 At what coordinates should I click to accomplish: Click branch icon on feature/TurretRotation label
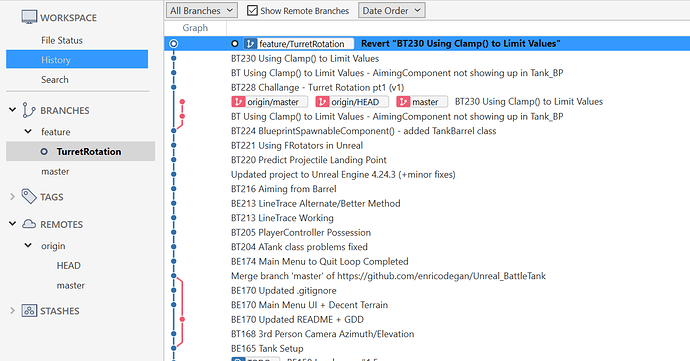tap(250, 44)
